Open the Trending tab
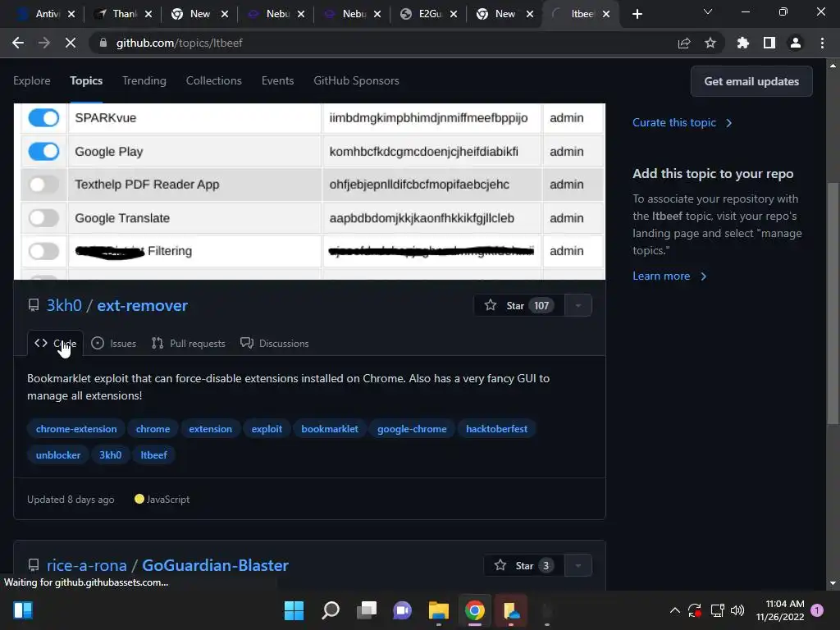This screenshot has width=840, height=630. coord(144,80)
